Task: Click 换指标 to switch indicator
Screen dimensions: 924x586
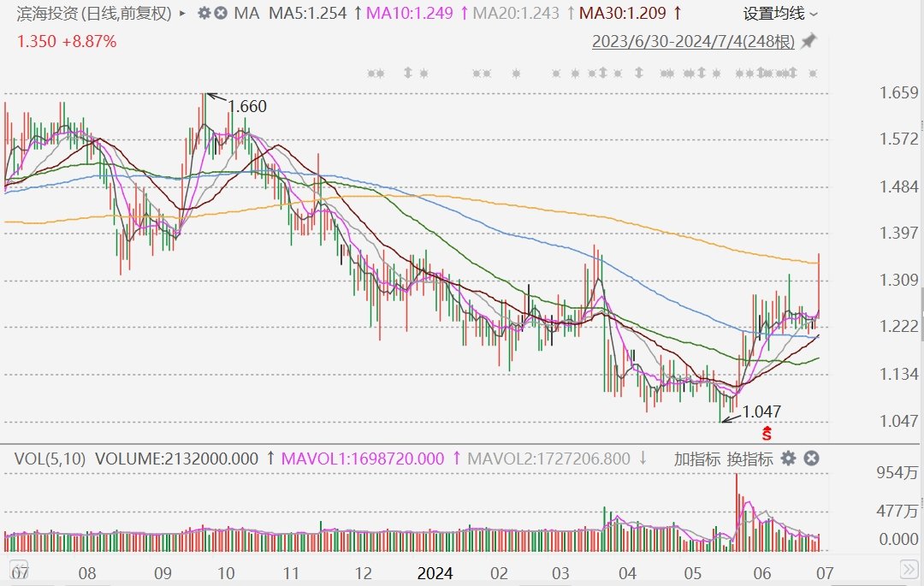Action: pyautogui.click(x=749, y=459)
